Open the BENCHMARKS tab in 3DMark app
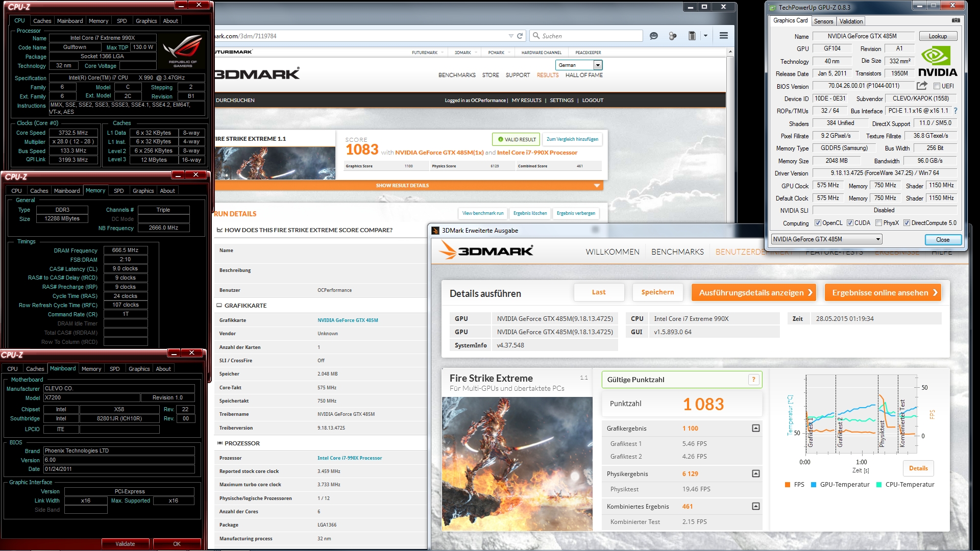 pyautogui.click(x=677, y=252)
